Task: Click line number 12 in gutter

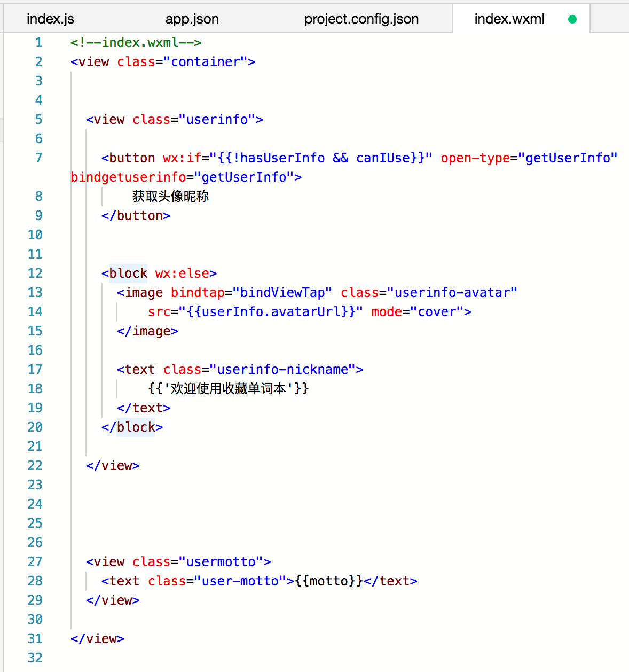Action: 35,274
